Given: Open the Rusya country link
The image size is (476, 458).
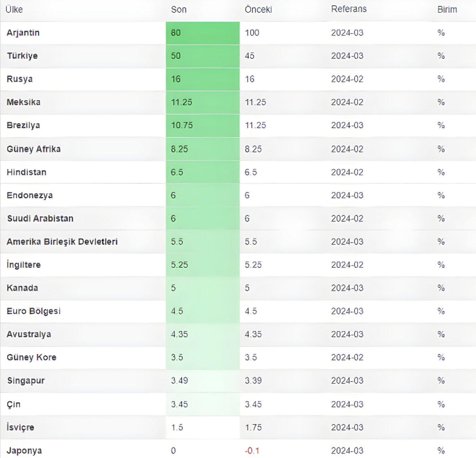Looking at the screenshot, I should pos(19,79).
